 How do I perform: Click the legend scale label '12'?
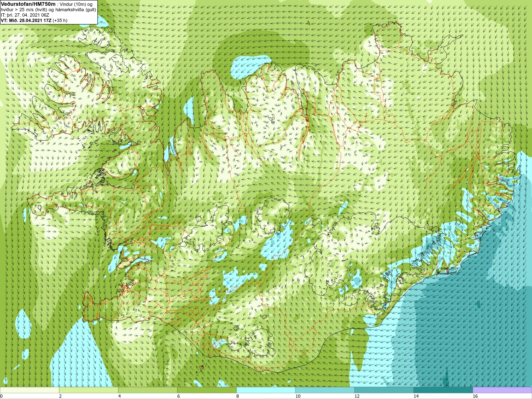coord(357,396)
